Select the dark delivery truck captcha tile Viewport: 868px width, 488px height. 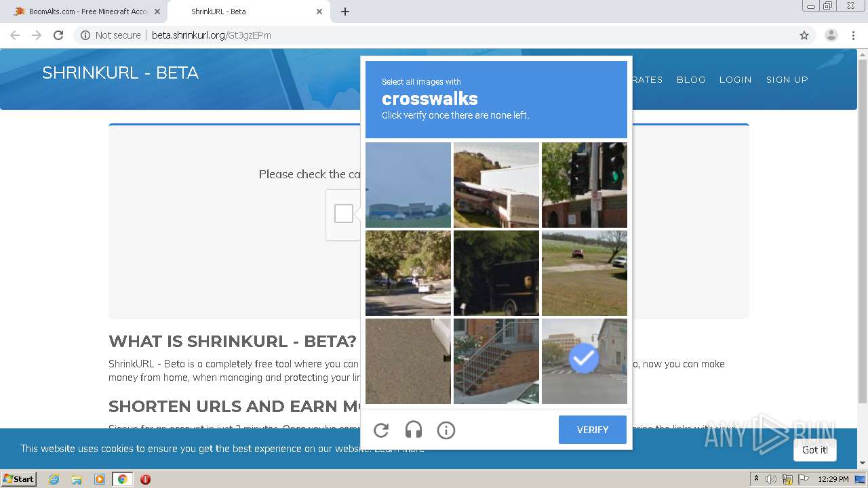point(496,273)
